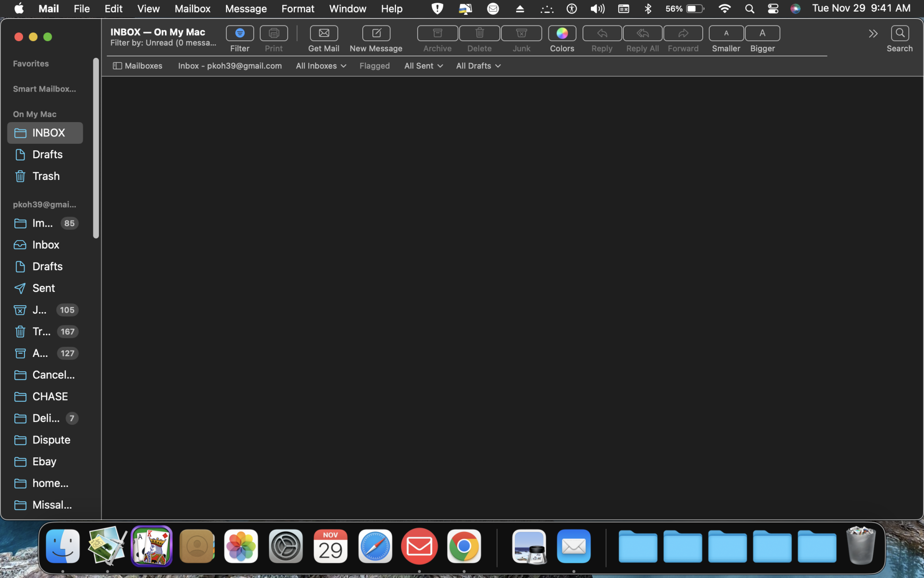Viewport: 924px width, 578px height.
Task: Shrink text with the Smaller button
Action: pos(726,33)
